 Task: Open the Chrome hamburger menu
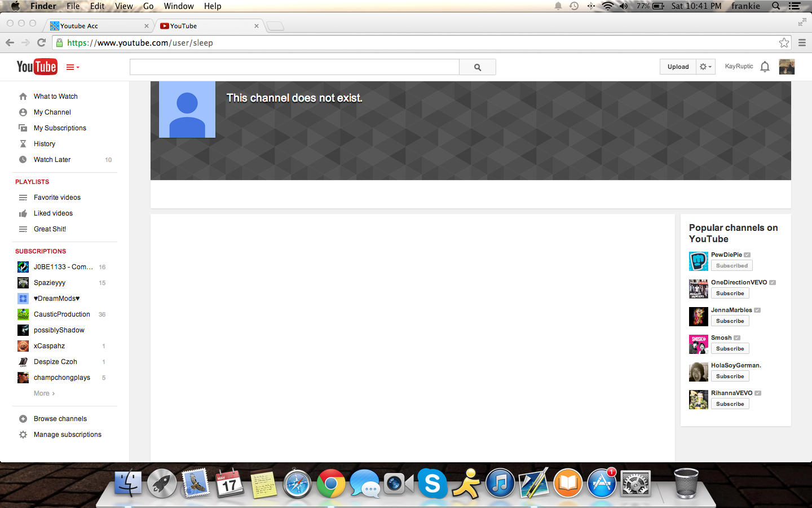(802, 43)
